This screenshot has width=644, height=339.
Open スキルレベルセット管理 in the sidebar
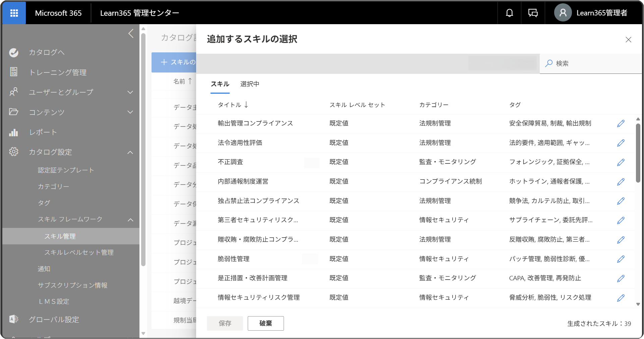click(79, 252)
